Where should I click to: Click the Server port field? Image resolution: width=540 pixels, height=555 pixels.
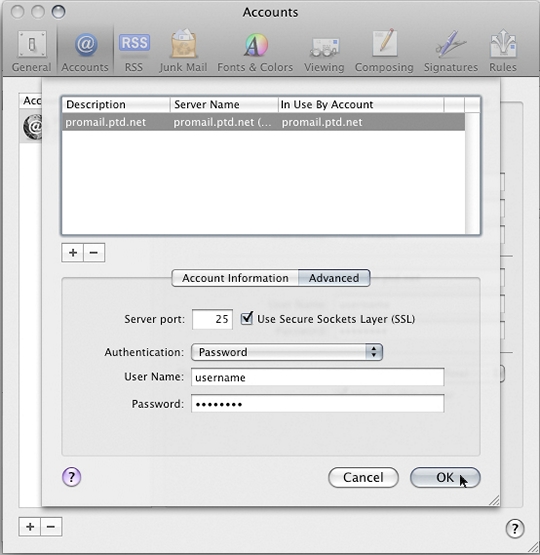[x=212, y=319]
